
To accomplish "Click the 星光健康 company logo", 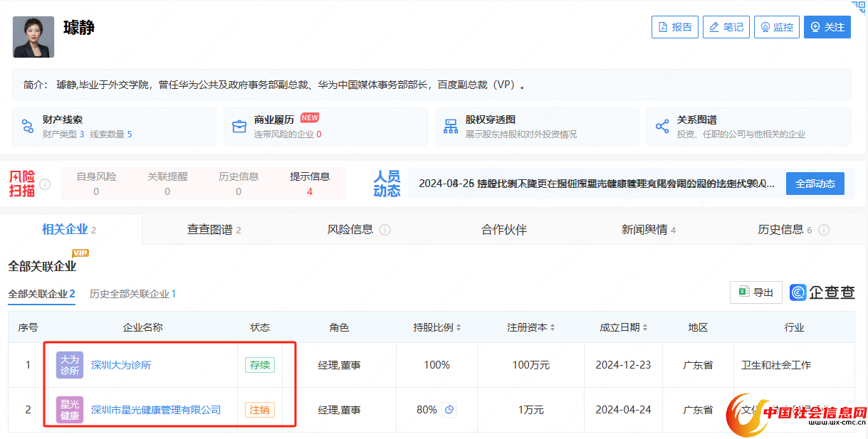I will click(70, 410).
